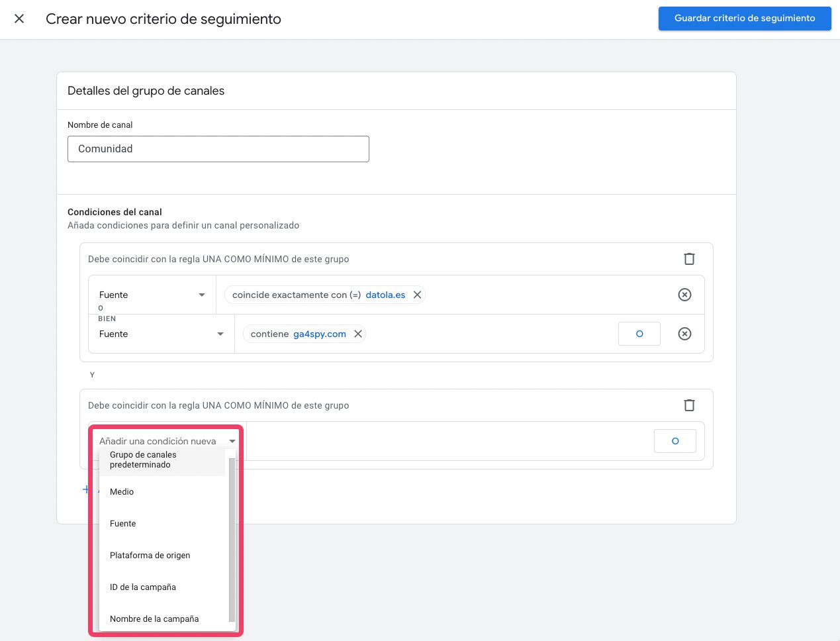Select ID de la campaña option
The width and height of the screenshot is (840, 641).
pyautogui.click(x=162, y=587)
